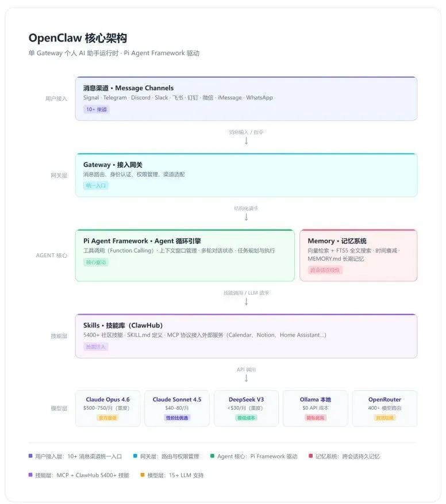Select the OpenRouter model card
The image size is (446, 504).
click(x=385, y=408)
